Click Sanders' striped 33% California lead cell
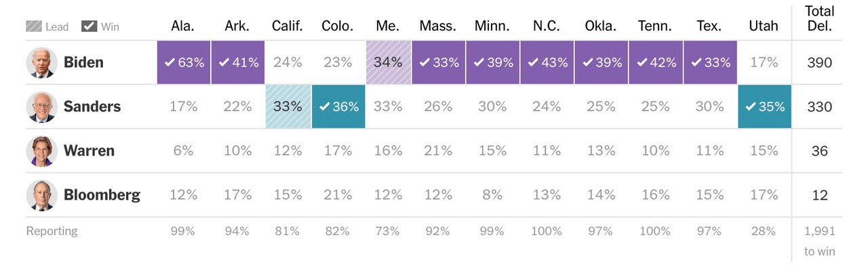This screenshot has height=273, width=868. pyautogui.click(x=288, y=107)
